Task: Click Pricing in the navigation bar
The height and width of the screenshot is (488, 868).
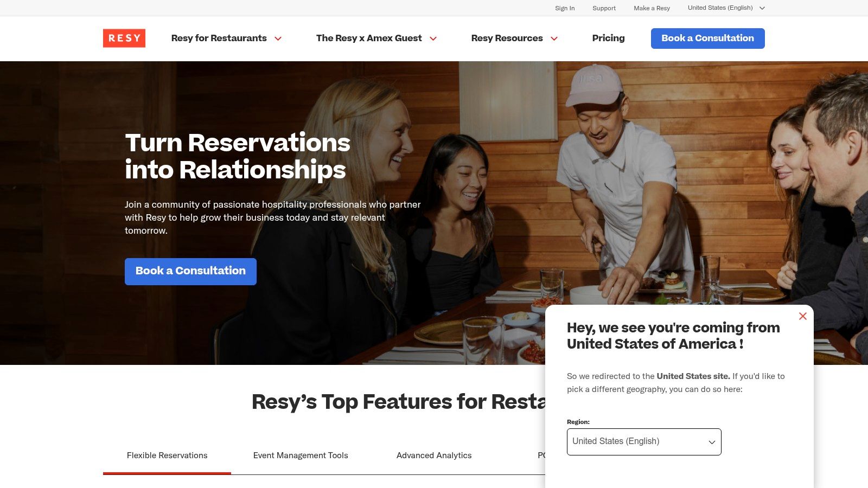Action: 608,38
